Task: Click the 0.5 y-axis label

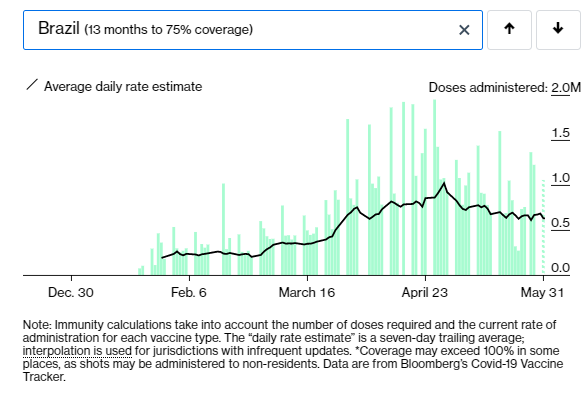Action: (x=560, y=223)
